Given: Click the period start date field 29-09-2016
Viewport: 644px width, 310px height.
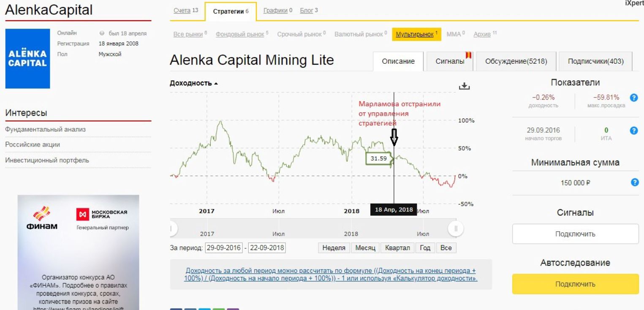Looking at the screenshot, I should (x=224, y=248).
